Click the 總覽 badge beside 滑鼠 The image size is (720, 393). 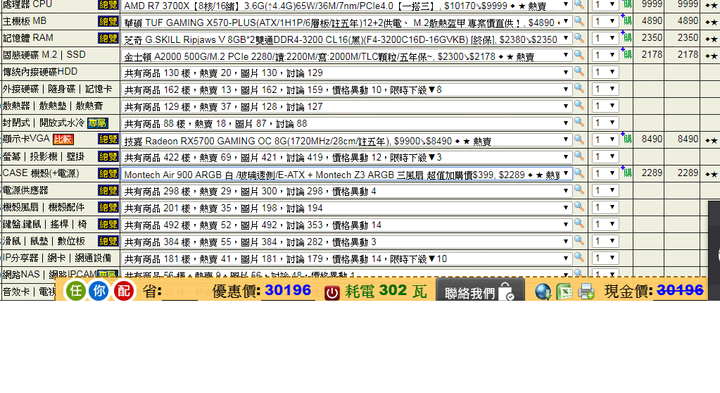(x=108, y=241)
